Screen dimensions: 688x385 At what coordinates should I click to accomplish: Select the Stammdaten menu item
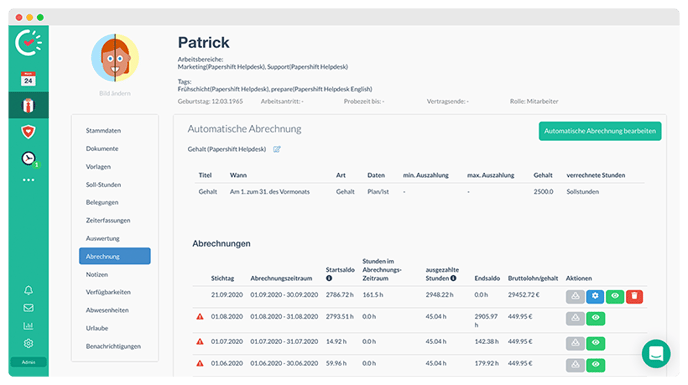[x=103, y=130]
